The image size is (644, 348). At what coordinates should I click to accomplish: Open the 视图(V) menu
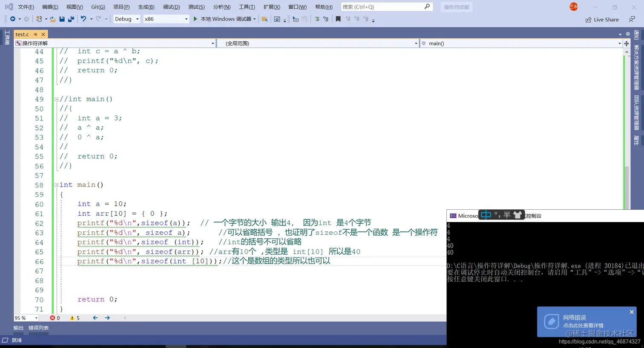75,7
